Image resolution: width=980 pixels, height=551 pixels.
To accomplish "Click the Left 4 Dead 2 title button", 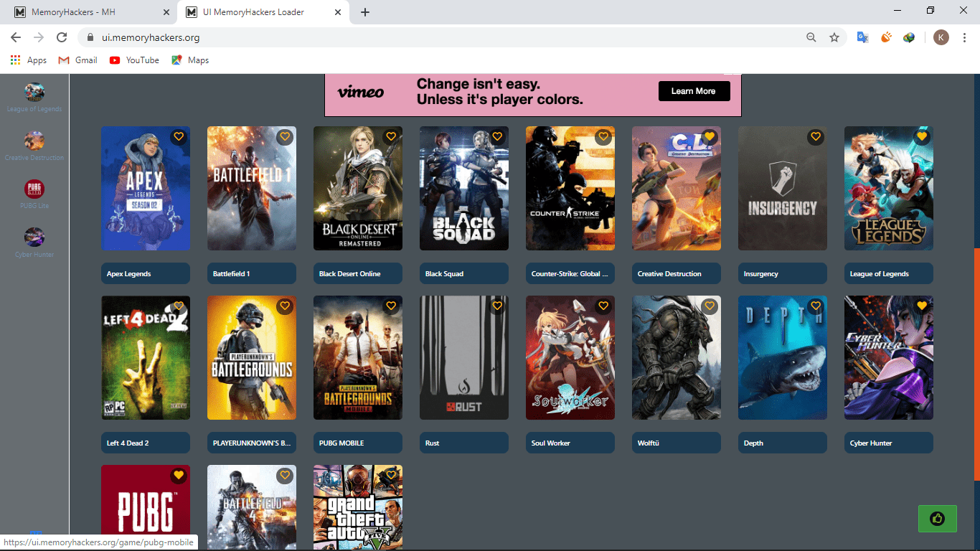I will pyautogui.click(x=146, y=443).
